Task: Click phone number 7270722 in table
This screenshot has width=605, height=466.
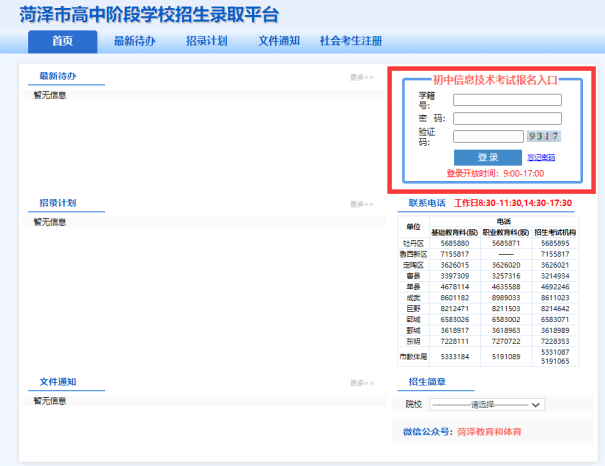Action: (506, 341)
